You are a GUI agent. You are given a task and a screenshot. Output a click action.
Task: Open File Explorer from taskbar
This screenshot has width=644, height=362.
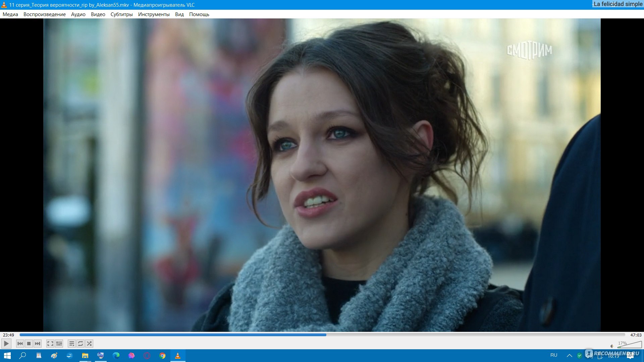tap(85, 356)
